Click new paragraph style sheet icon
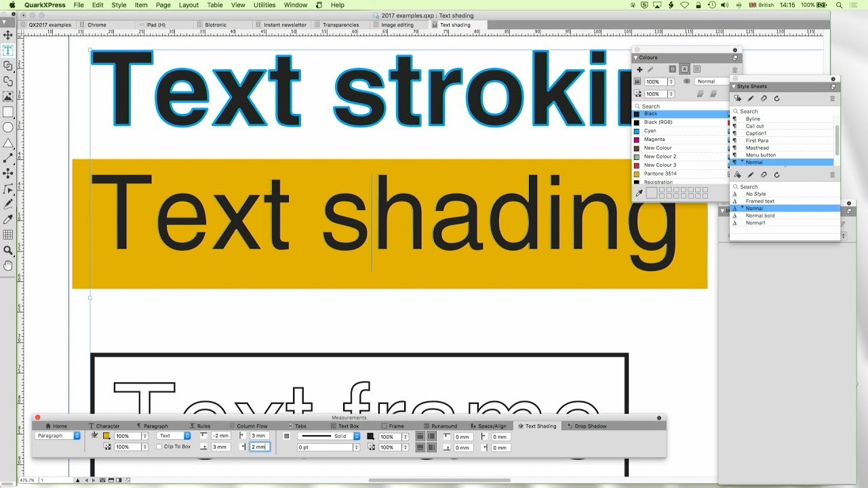 pos(738,98)
